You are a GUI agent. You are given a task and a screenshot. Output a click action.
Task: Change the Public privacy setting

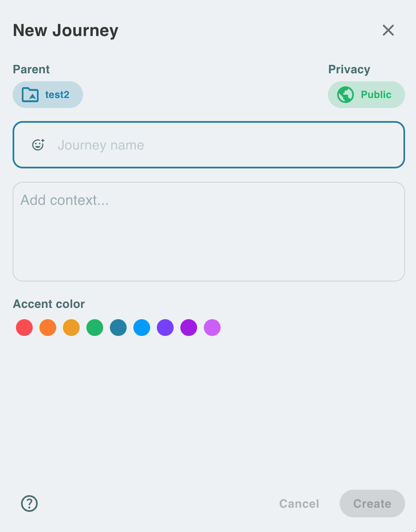(366, 95)
